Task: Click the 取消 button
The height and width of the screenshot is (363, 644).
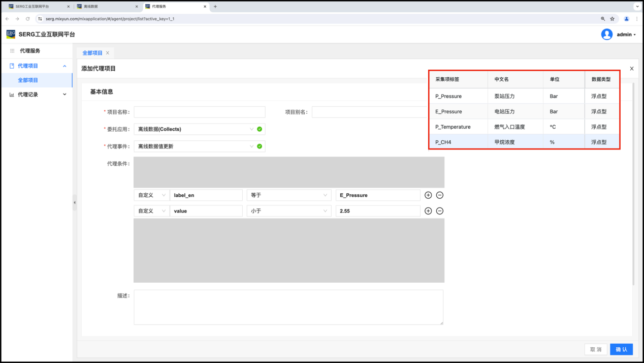Action: (x=595, y=349)
